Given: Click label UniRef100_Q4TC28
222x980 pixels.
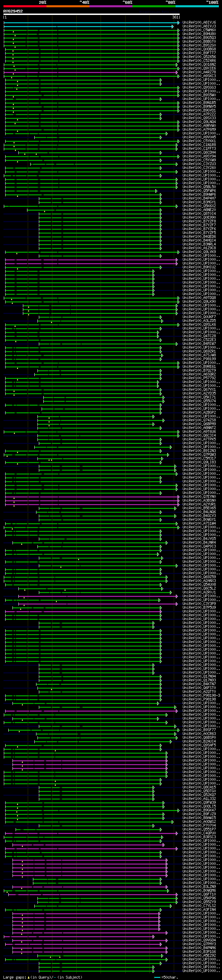Looking at the screenshot, I should pos(199,336).
